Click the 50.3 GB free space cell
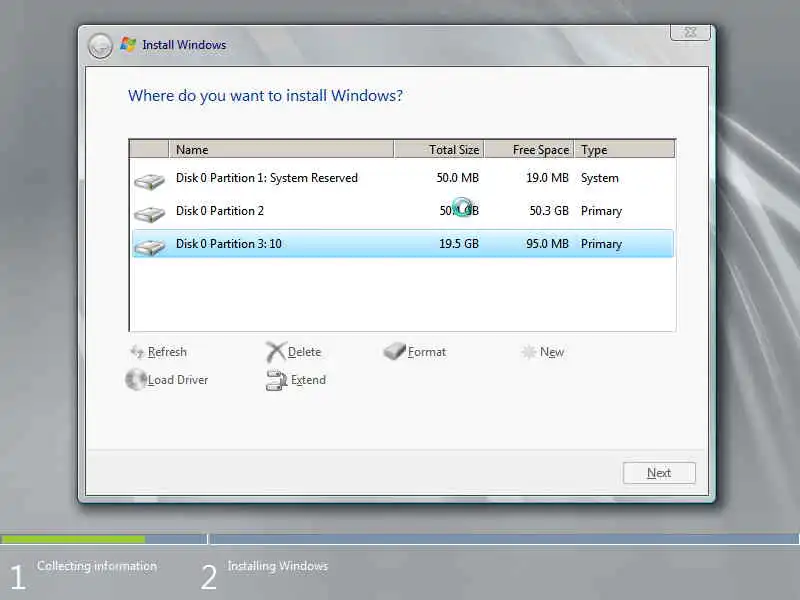 click(x=549, y=211)
